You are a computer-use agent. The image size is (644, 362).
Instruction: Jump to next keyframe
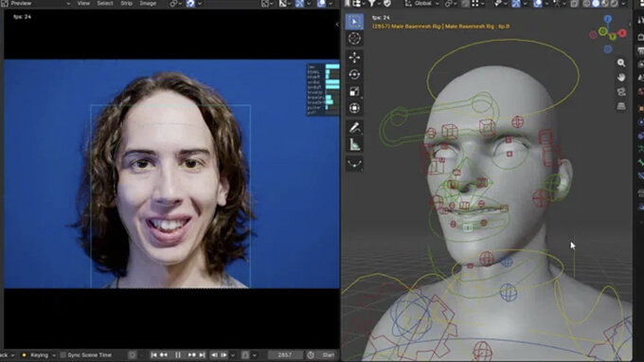click(x=192, y=355)
